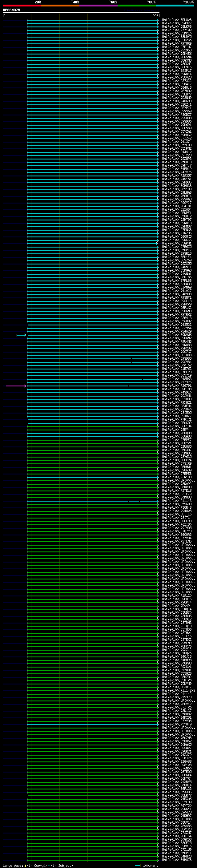Viewport: 197px width, 868px height.
Task: Click the purple alignment arrow for P26791
Action: [16, 386]
